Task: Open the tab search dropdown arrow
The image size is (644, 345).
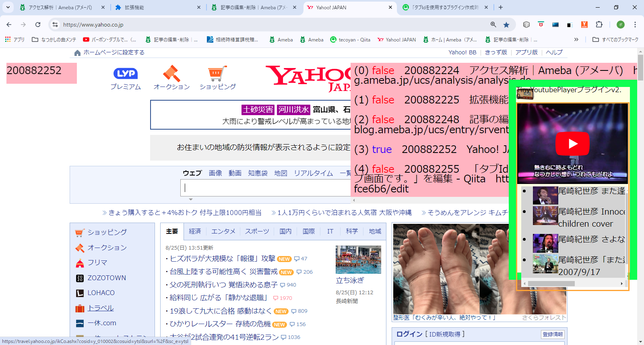Action: point(8,7)
